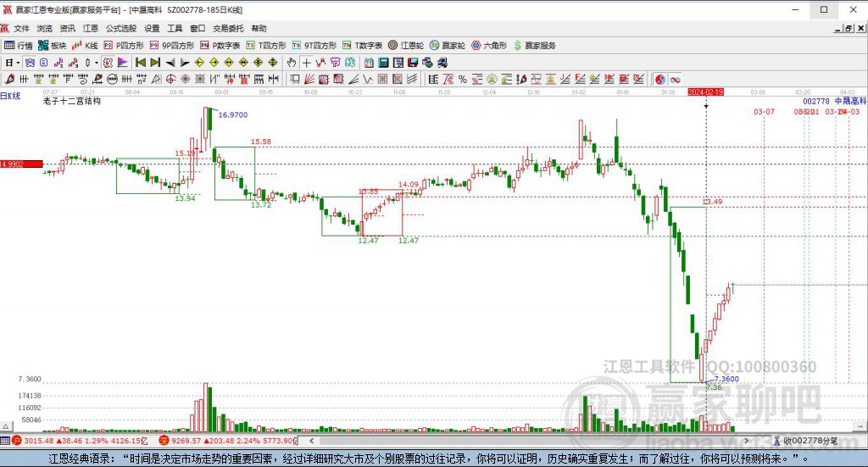Click the 16.9700 high price label
The image size is (868, 467).
tap(233, 115)
